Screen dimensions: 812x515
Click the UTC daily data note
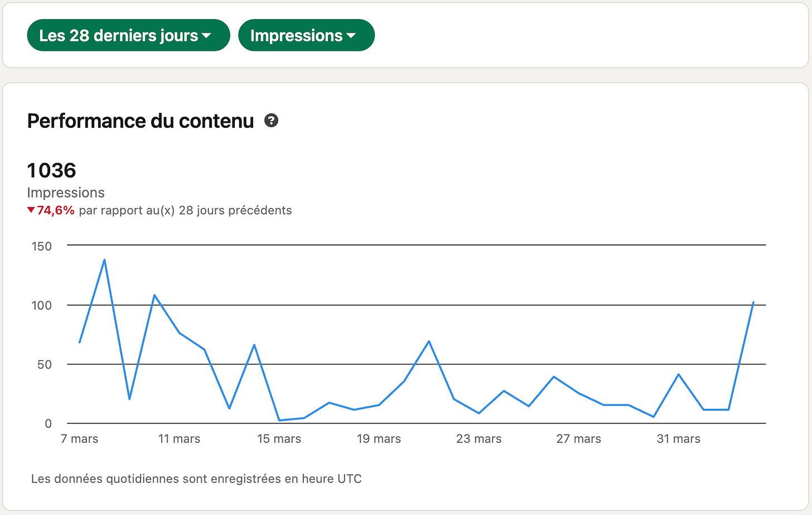(196, 479)
